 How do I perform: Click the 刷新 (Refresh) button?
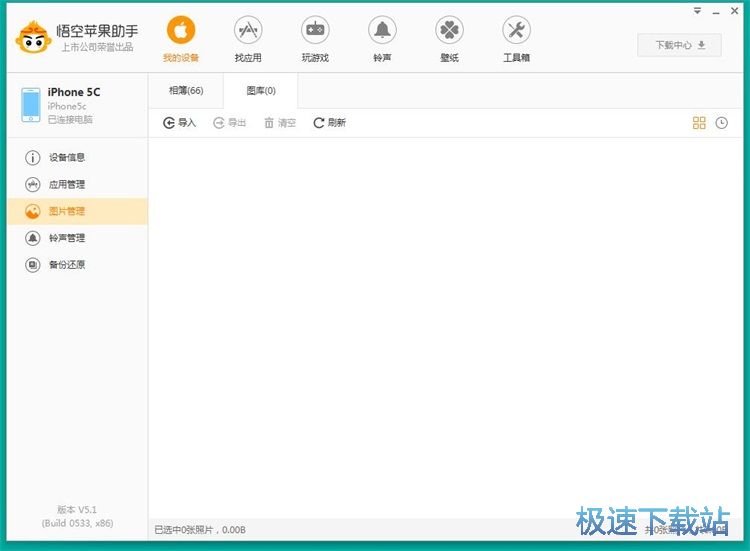330,123
